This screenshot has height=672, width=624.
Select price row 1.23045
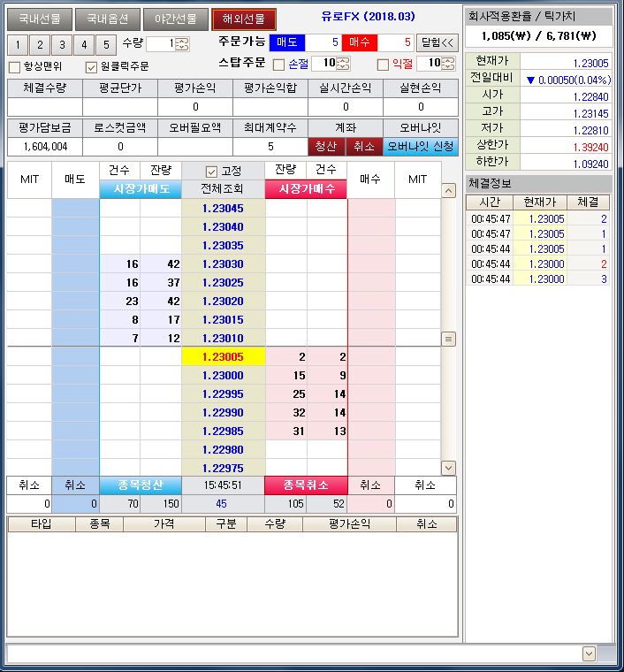click(x=223, y=209)
